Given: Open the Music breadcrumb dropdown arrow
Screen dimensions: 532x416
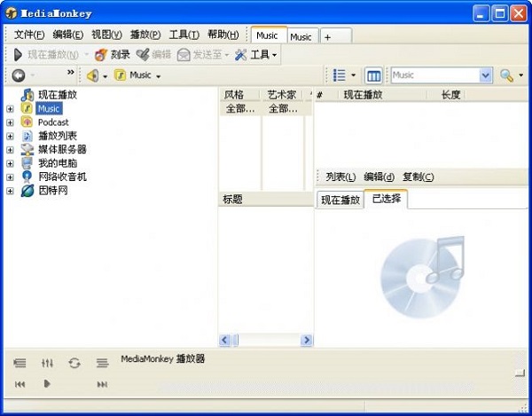Looking at the screenshot, I should tap(158, 76).
